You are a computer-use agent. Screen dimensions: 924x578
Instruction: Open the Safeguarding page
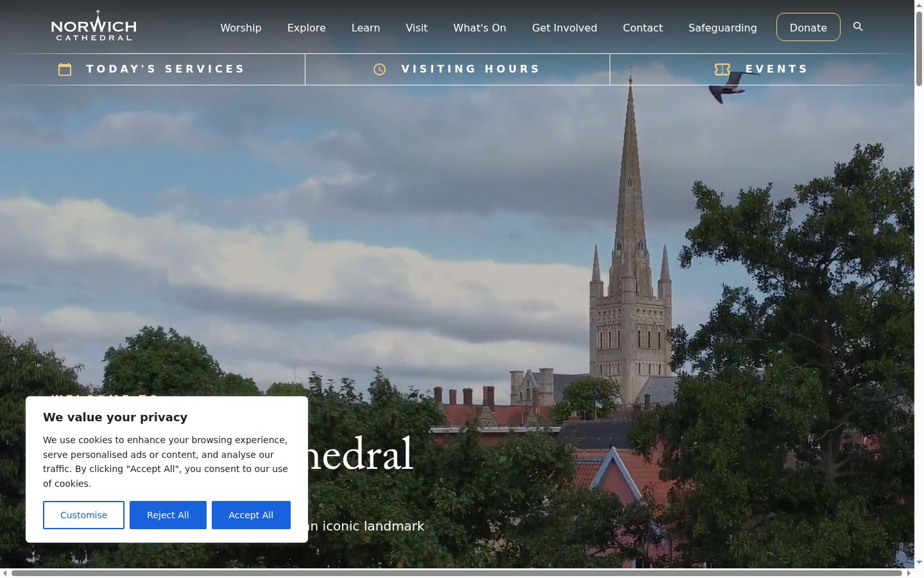pyautogui.click(x=723, y=28)
